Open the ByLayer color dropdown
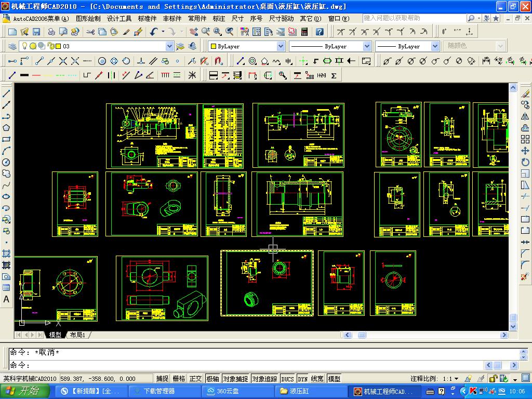532x399 pixels. pyautogui.click(x=281, y=46)
